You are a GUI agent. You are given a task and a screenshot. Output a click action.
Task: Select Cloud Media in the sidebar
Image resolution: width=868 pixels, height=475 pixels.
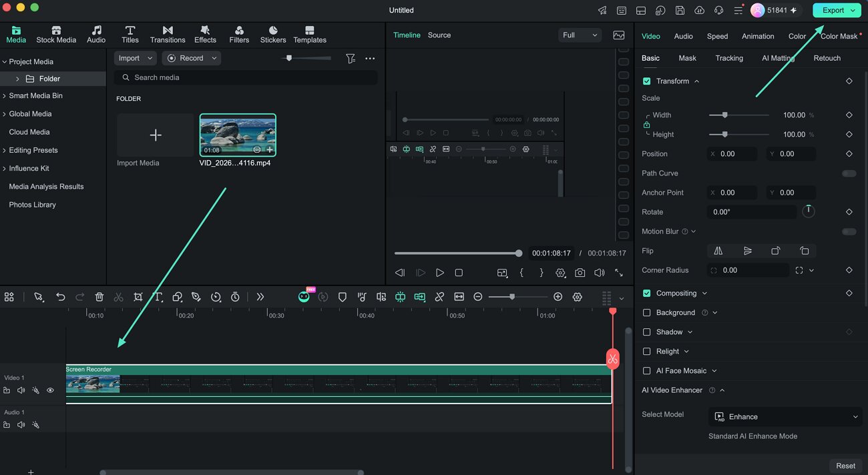tap(29, 132)
